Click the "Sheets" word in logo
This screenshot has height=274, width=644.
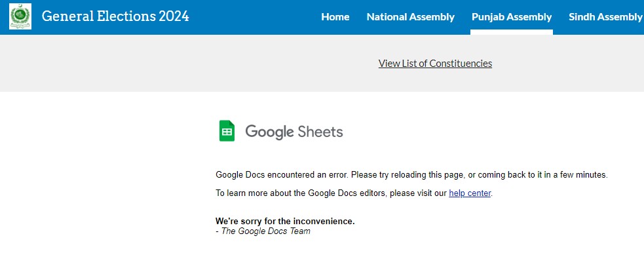[320, 131]
